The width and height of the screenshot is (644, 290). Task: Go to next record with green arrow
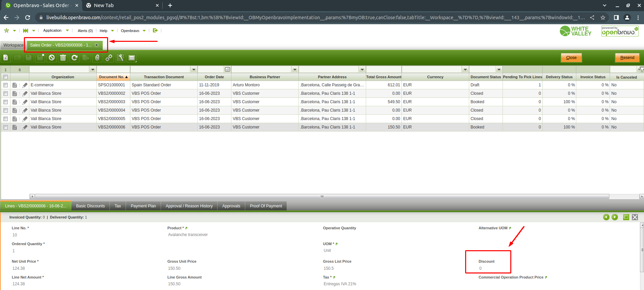[x=615, y=217]
